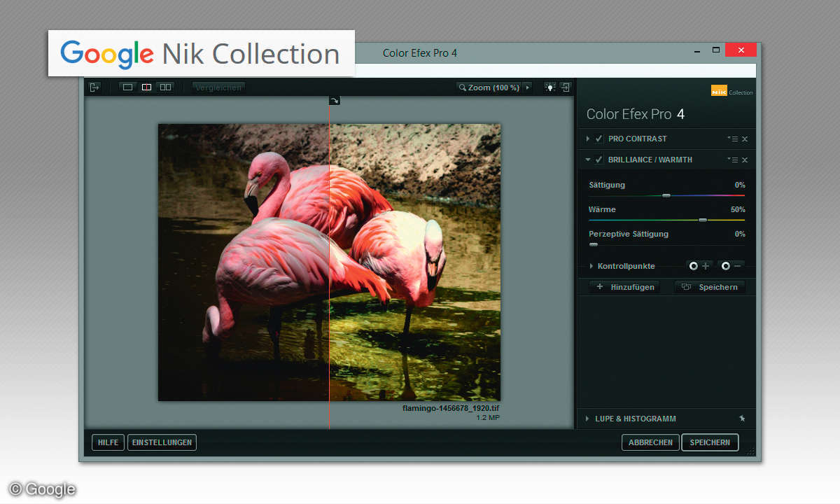This screenshot has width=840, height=504.
Task: Click the Zoom (100 %) label
Action: [494, 87]
